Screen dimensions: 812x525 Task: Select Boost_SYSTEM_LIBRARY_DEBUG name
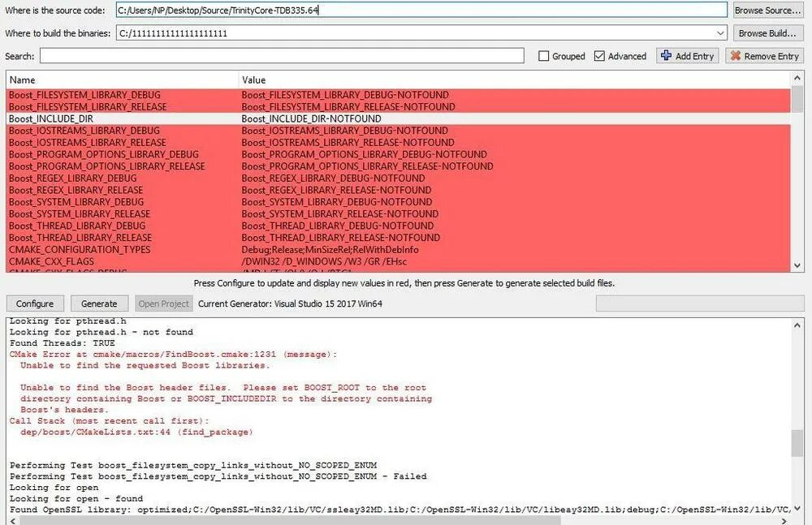[76, 202]
